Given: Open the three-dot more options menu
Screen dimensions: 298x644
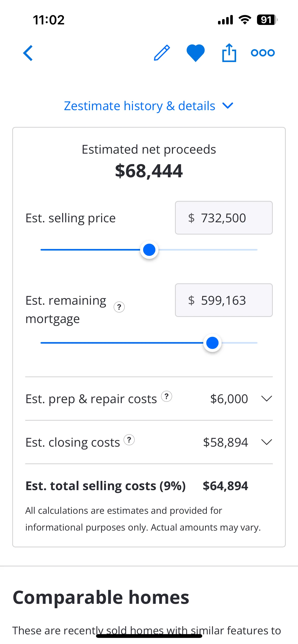Looking at the screenshot, I should (263, 53).
